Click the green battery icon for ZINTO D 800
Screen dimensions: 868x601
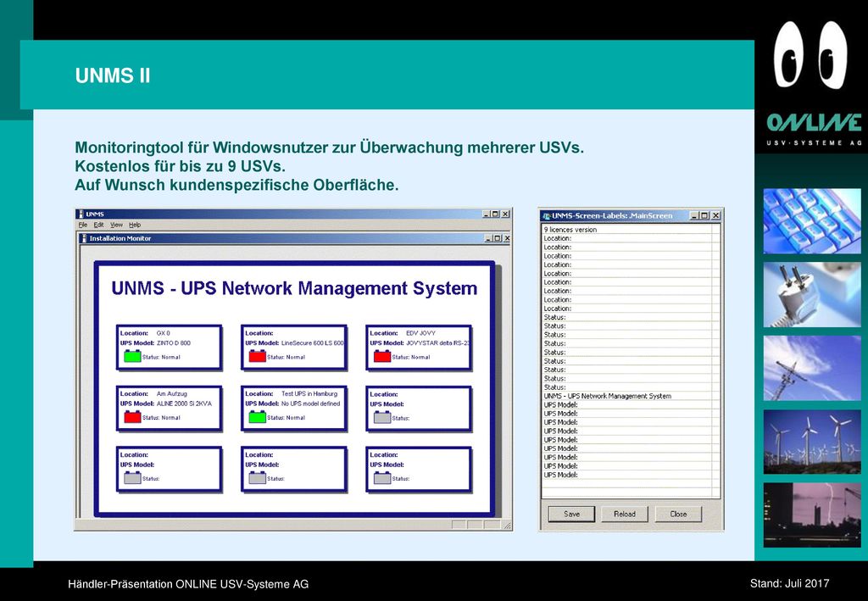pos(132,356)
